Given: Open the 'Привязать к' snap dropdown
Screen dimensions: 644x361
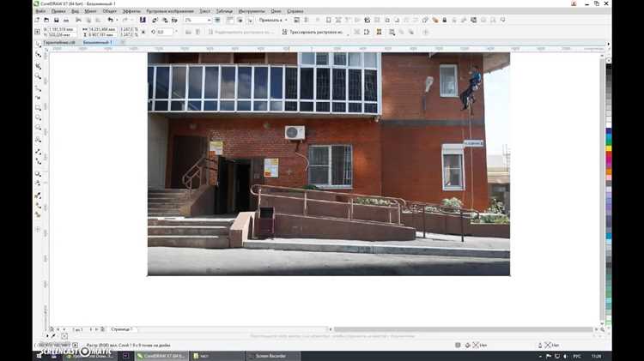Looking at the screenshot, I should click(273, 20).
